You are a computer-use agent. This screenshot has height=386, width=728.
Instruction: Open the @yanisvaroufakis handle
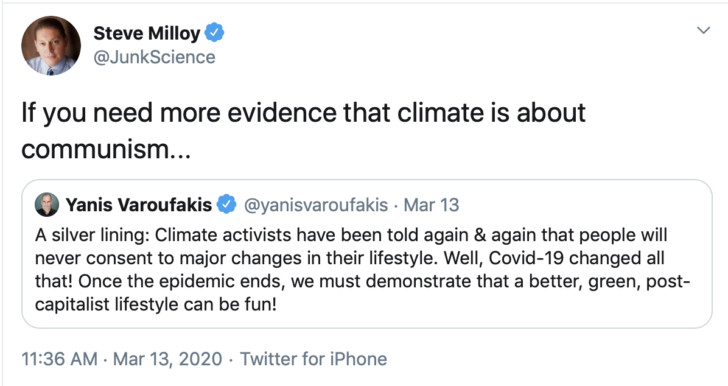click(316, 205)
